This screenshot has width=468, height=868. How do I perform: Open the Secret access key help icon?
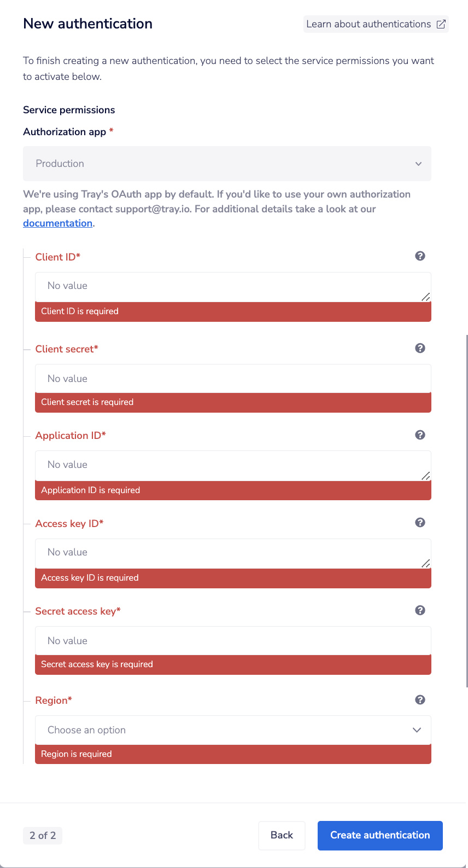420,610
